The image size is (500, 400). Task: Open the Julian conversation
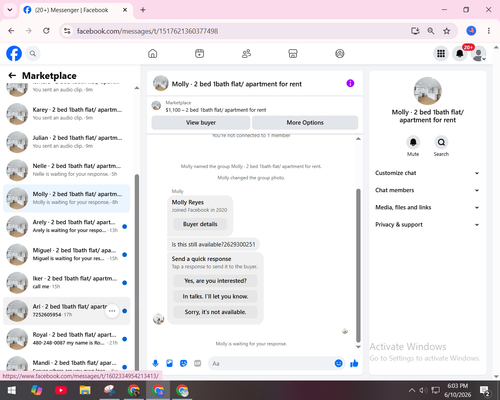pos(67,142)
